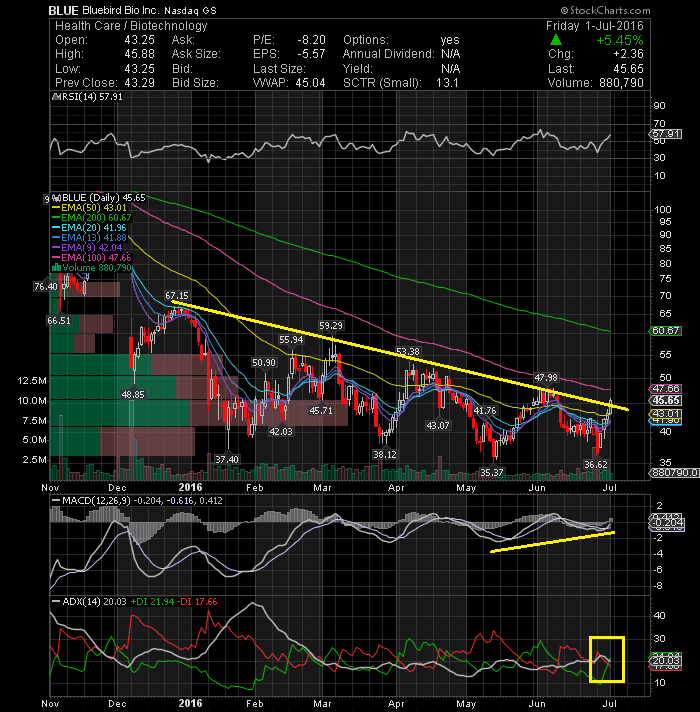700x712 pixels.
Task: Click the 38.12 low price label
Action: [385, 454]
